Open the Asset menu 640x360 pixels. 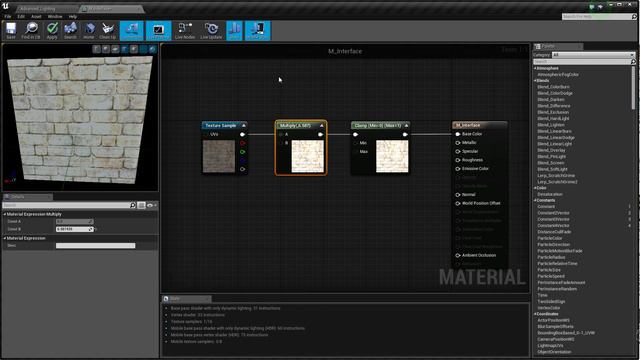pyautogui.click(x=36, y=17)
